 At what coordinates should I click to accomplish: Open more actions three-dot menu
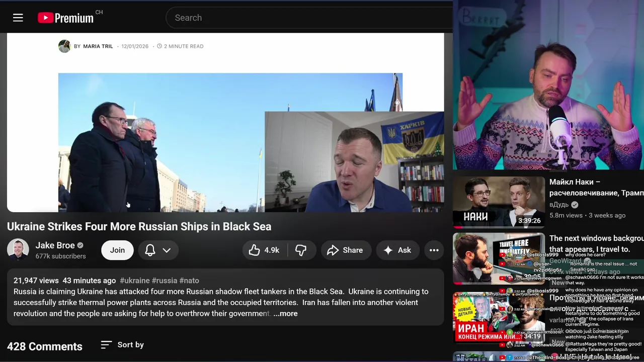434,250
